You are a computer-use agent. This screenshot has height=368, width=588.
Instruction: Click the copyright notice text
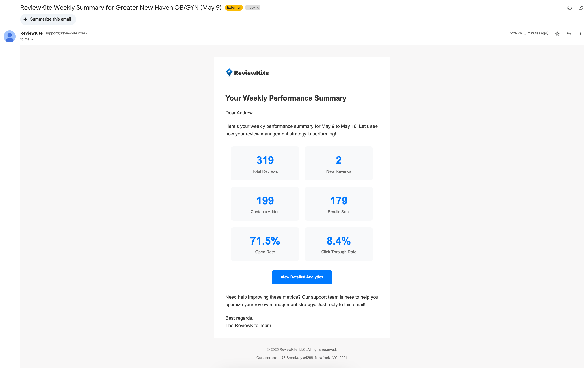point(302,349)
